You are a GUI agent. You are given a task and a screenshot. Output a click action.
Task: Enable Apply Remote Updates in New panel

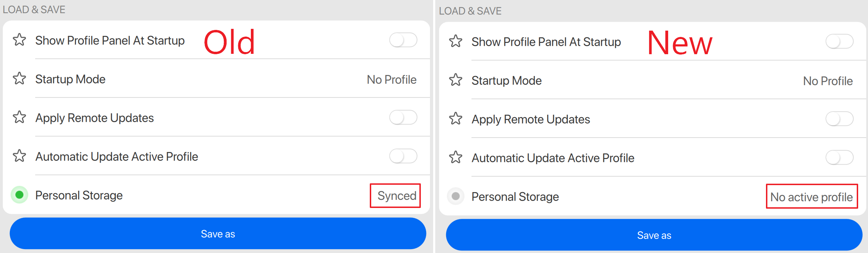pos(840,119)
